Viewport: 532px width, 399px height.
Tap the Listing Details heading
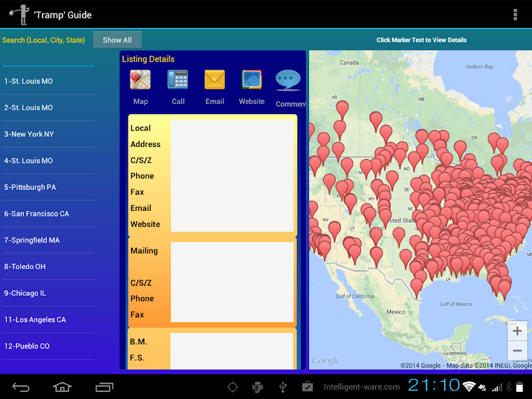tap(148, 59)
